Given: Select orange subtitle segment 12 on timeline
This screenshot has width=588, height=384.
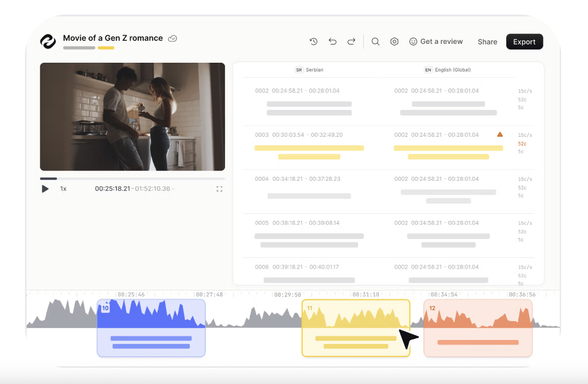Looking at the screenshot, I should (477, 328).
